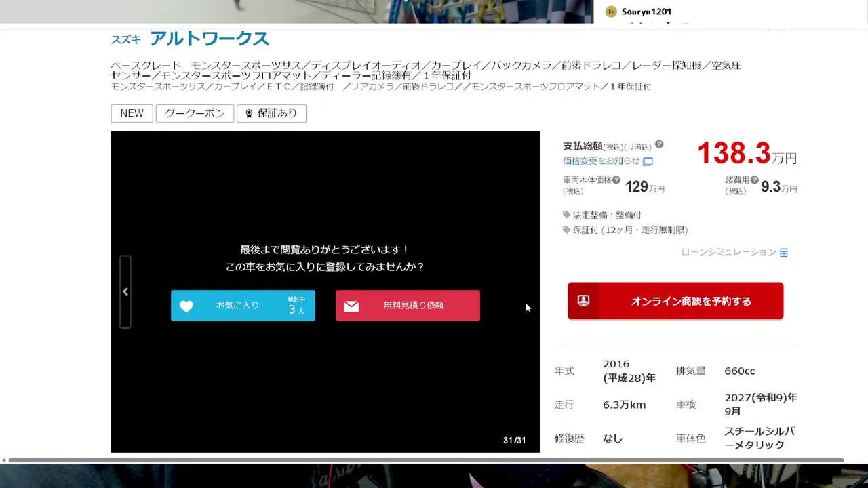Click the horizontal scrollbar at page bottom

pos(426,460)
